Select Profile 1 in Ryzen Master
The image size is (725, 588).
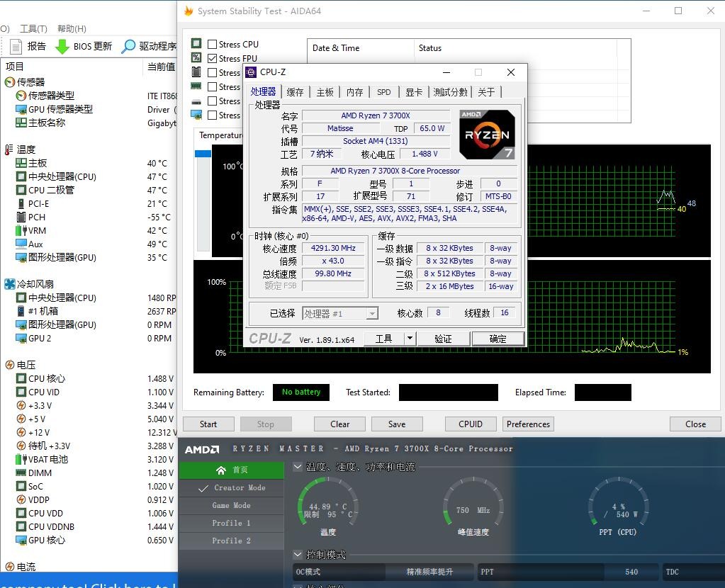pos(231,523)
